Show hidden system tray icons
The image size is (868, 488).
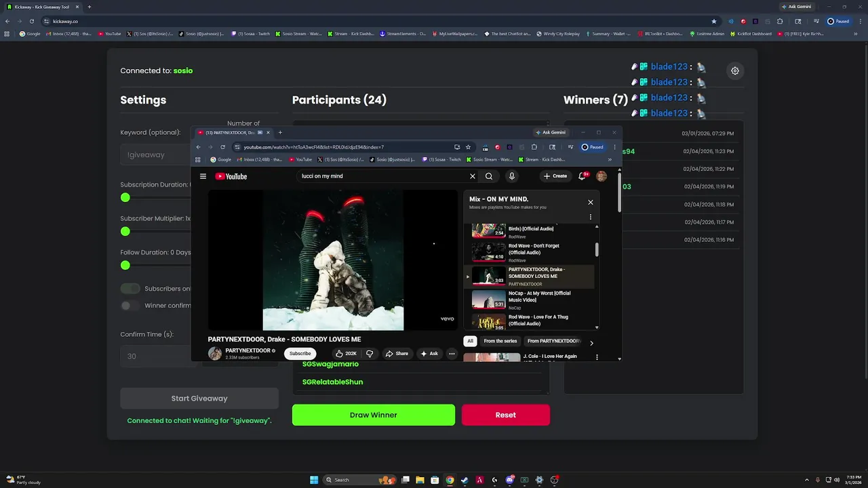click(x=806, y=480)
